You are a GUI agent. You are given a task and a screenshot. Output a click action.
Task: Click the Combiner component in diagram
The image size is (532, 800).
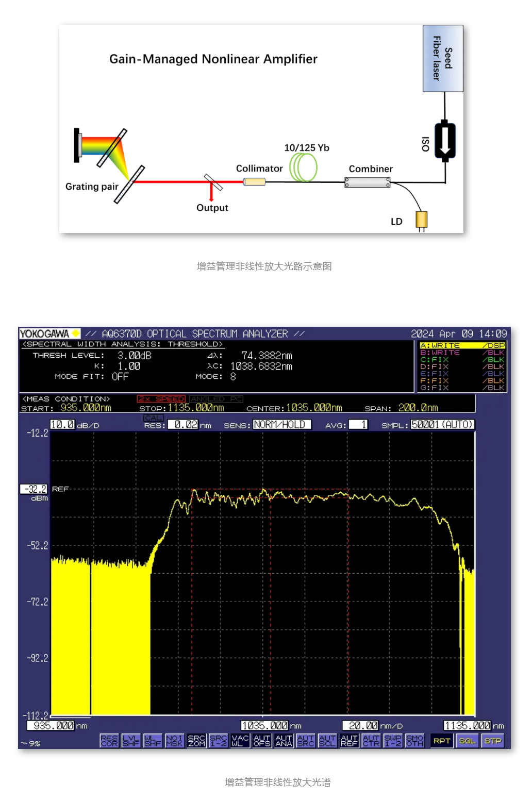click(x=368, y=182)
